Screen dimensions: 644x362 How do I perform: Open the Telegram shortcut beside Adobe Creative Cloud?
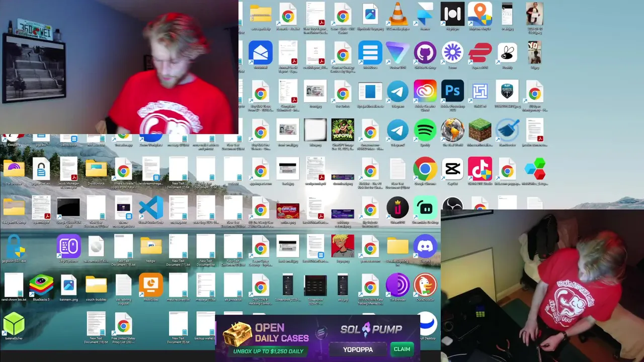397,92
